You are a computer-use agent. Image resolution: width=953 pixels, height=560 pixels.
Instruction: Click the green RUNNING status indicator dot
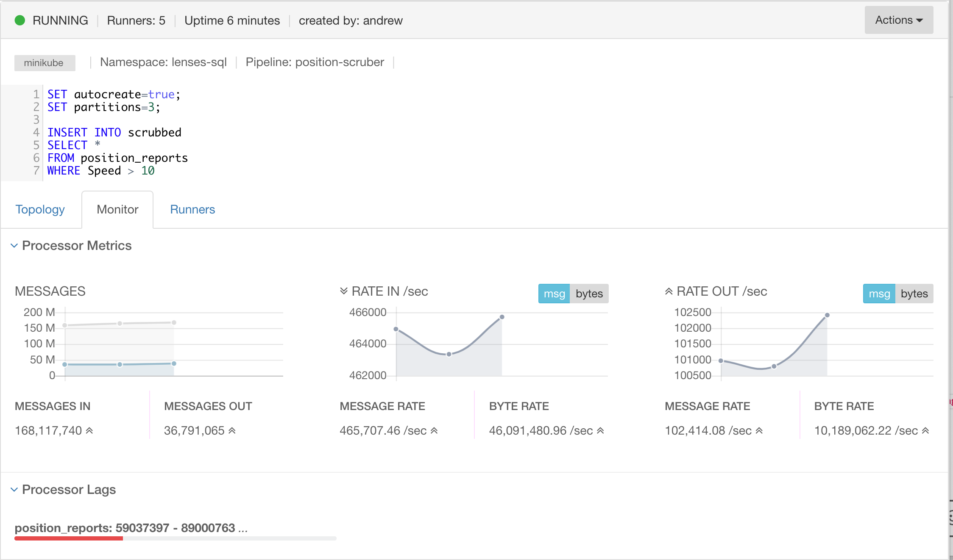[20, 20]
